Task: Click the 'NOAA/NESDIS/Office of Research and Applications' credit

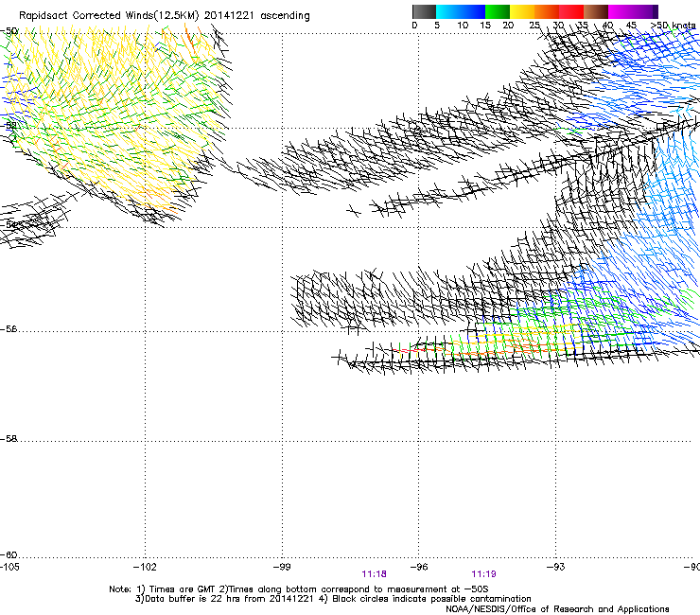Action: [557, 609]
